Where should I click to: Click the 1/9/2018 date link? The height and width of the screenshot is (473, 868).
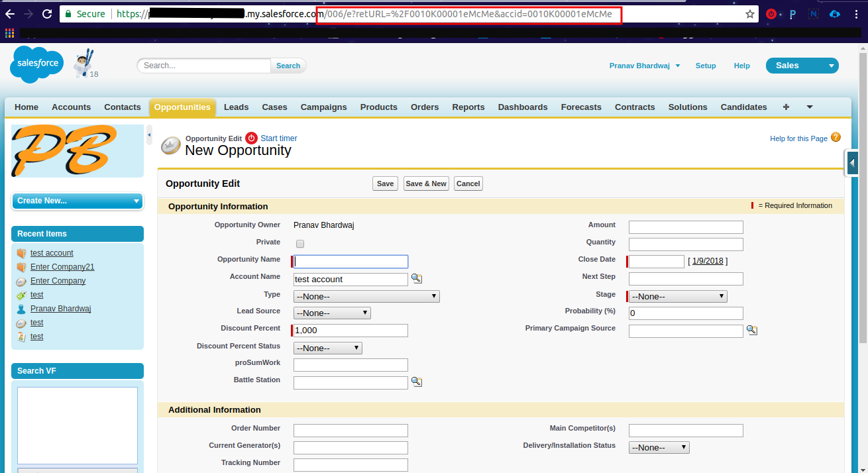[707, 262]
